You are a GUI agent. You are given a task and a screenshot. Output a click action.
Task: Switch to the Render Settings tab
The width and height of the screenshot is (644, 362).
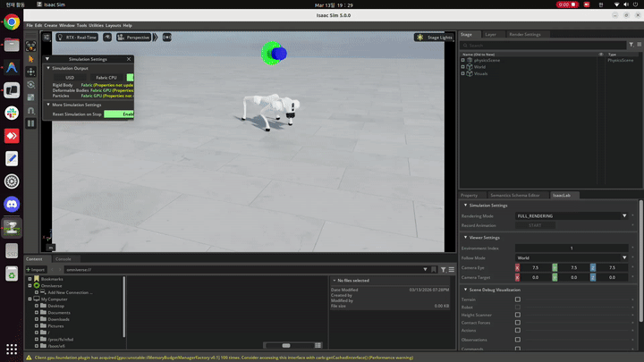pos(524,34)
